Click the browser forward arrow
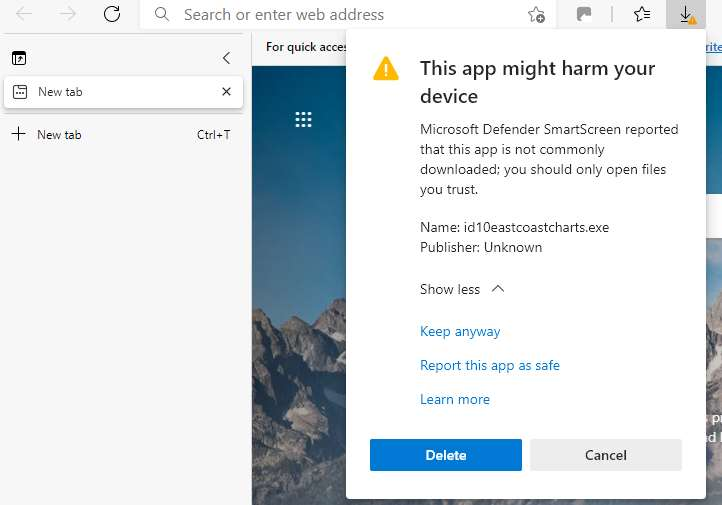The width and height of the screenshot is (722, 505). click(x=67, y=14)
